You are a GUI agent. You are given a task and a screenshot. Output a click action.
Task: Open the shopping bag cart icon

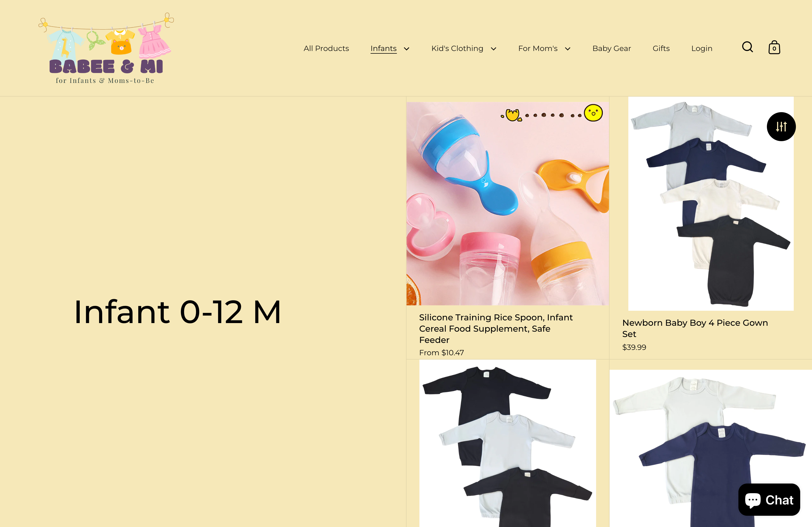[x=774, y=47]
